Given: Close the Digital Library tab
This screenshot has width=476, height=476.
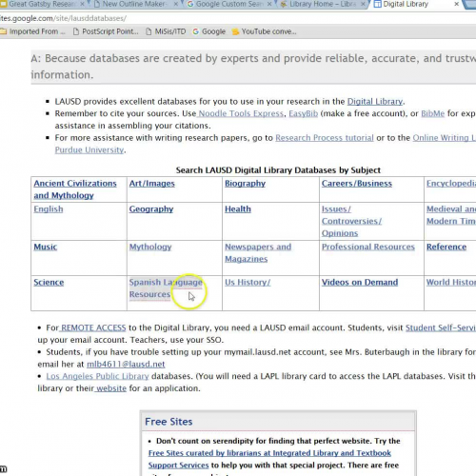Looking at the screenshot, I should click(456, 4).
